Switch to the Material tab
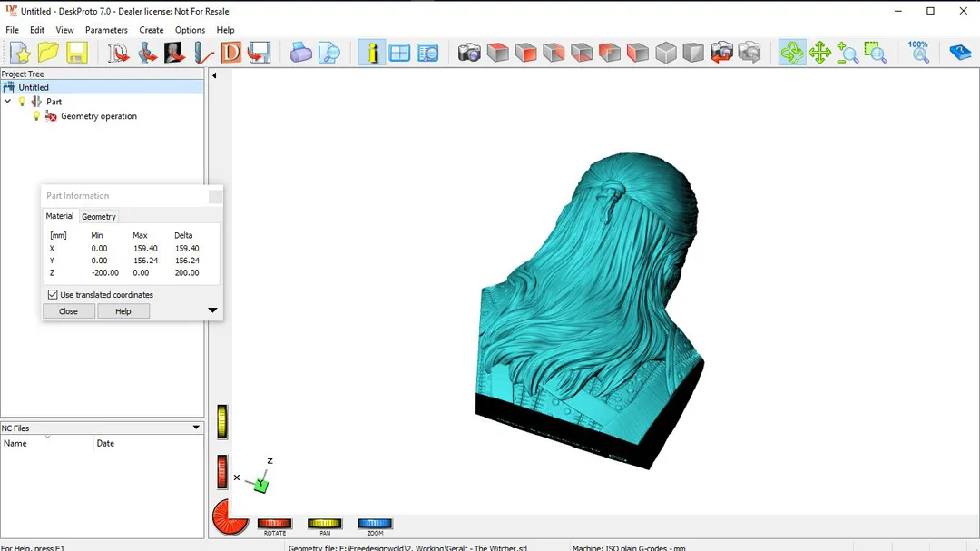 point(59,216)
